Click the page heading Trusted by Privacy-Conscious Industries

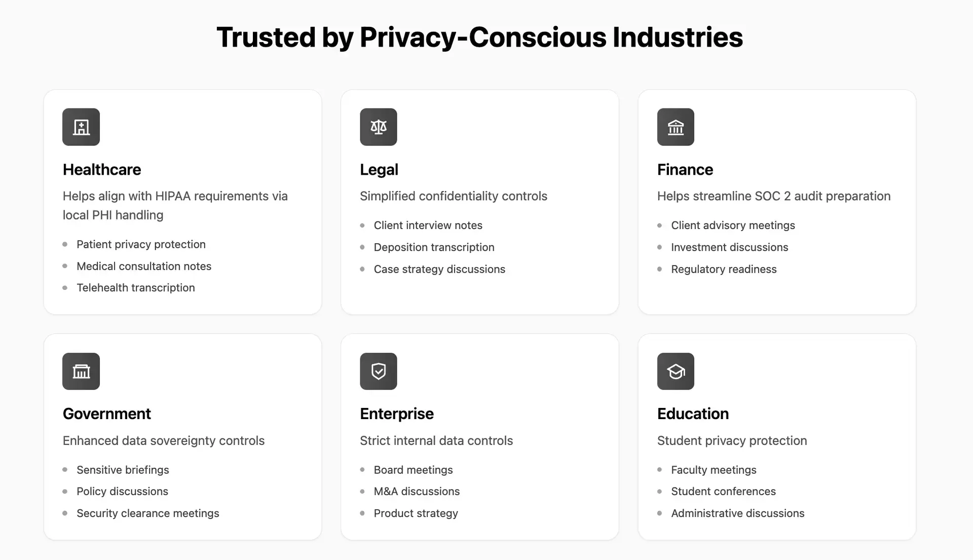click(x=479, y=38)
